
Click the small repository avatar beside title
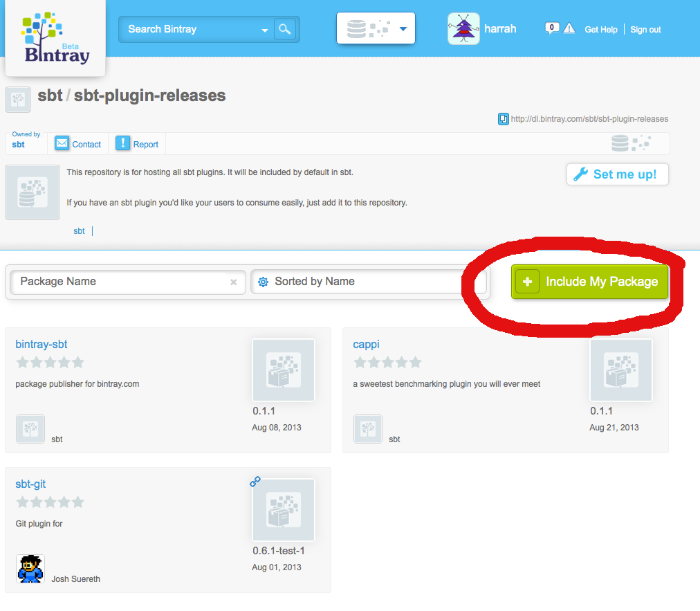click(18, 99)
